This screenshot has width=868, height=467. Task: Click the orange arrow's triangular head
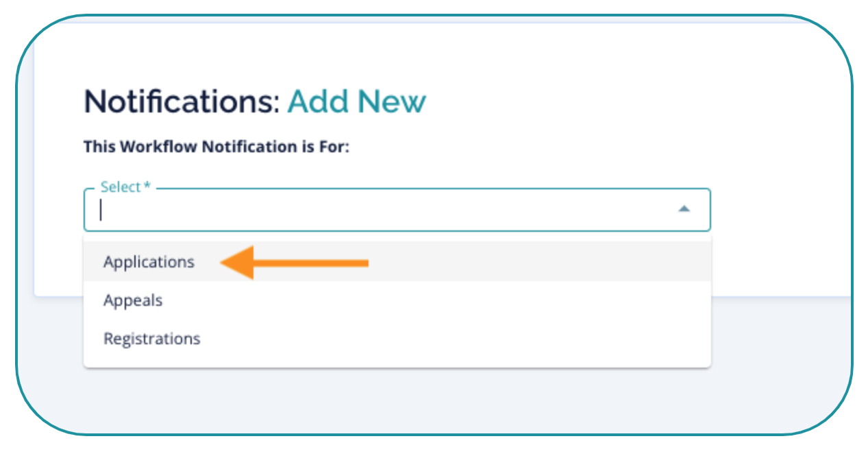[x=238, y=263]
